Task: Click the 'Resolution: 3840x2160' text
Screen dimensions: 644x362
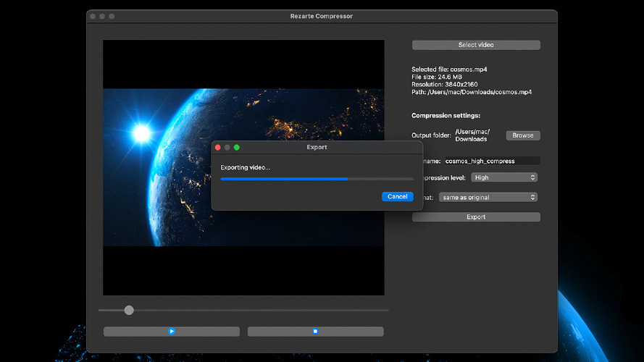Action: 444,85
